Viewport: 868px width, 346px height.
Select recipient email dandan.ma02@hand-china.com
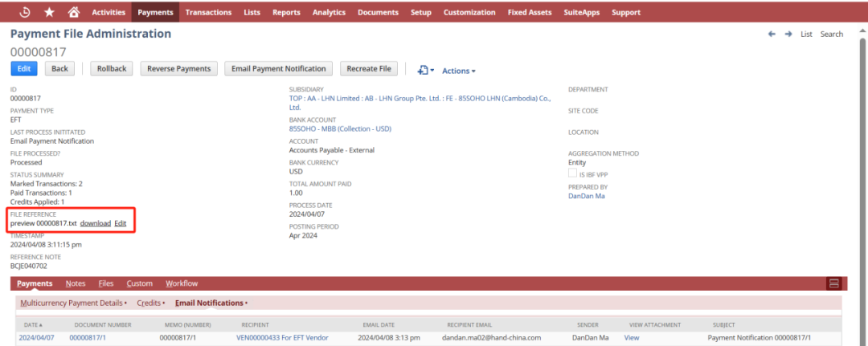tap(492, 337)
